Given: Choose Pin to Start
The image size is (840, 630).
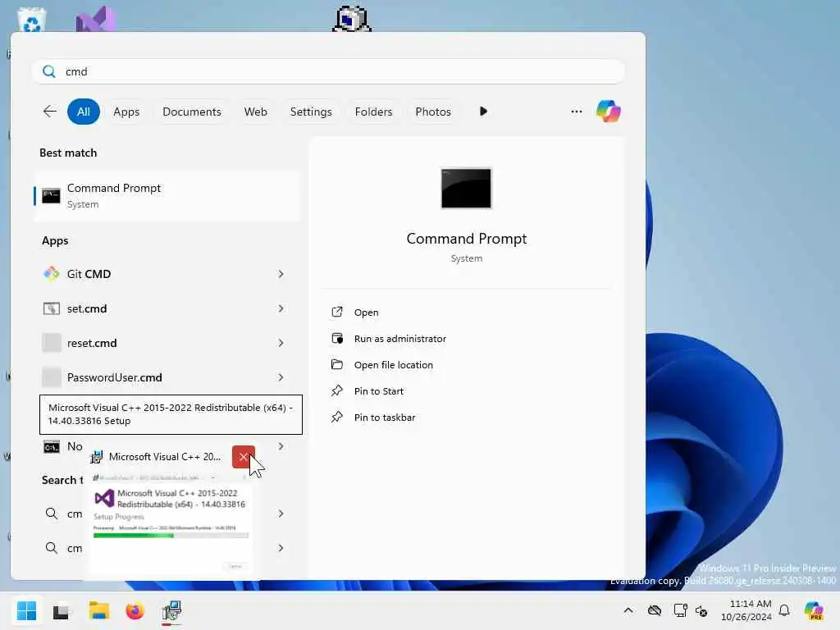Looking at the screenshot, I should pos(379,391).
